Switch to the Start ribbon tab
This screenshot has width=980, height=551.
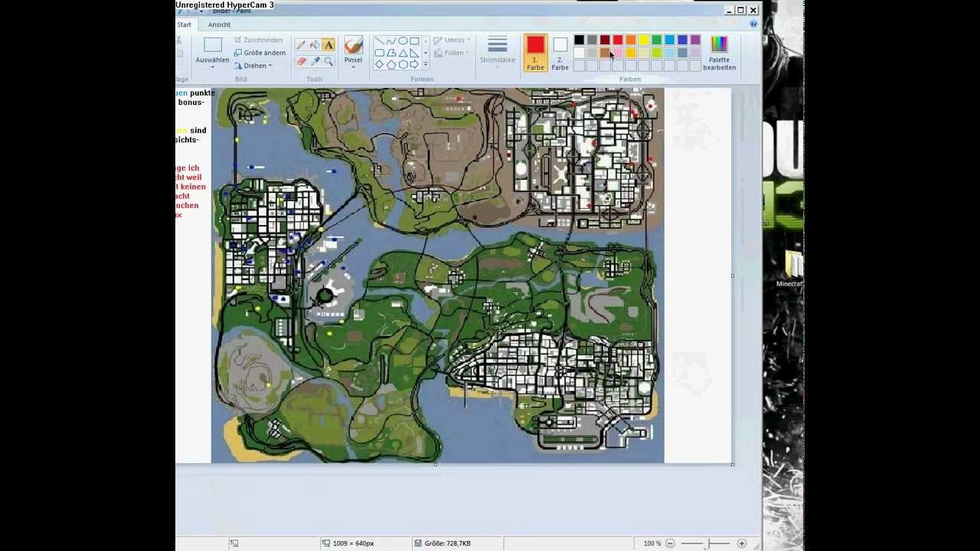[185, 24]
